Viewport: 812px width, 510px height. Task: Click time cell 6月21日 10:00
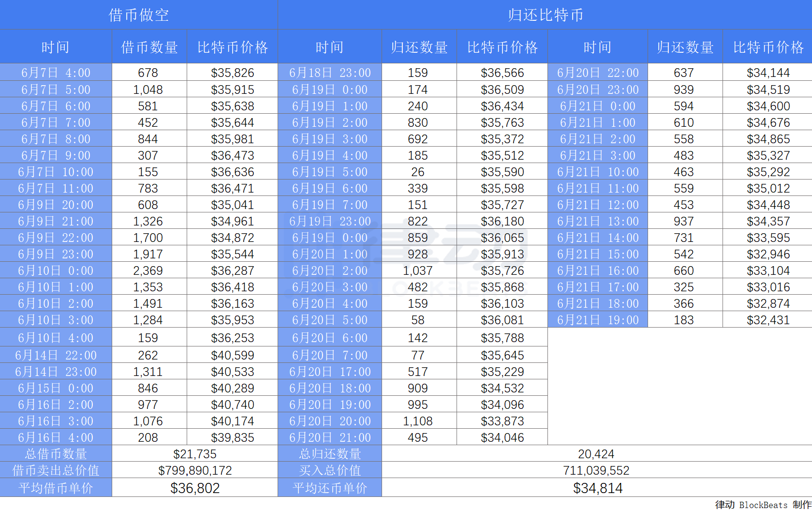tap(598, 172)
